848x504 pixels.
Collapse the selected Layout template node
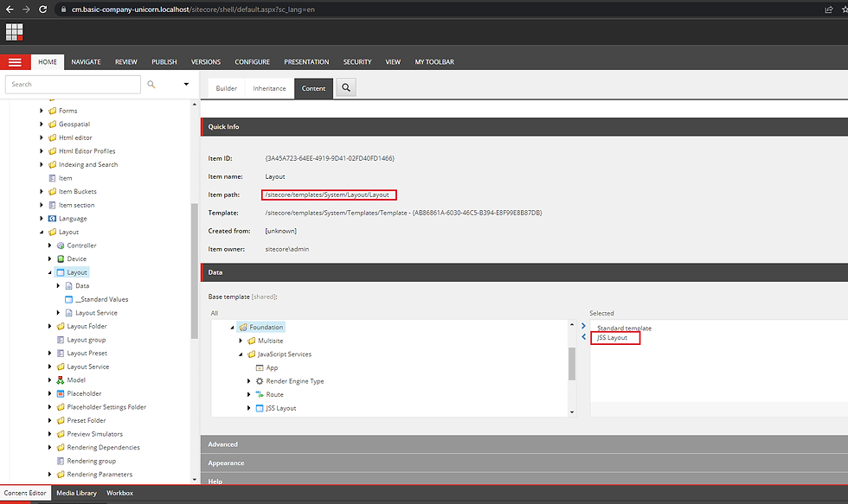point(50,273)
